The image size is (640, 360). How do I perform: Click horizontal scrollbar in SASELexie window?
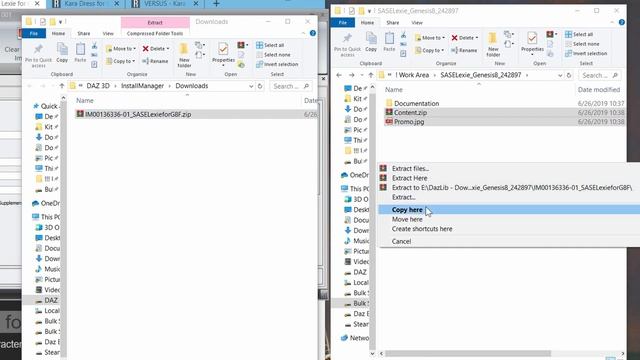(x=468, y=353)
